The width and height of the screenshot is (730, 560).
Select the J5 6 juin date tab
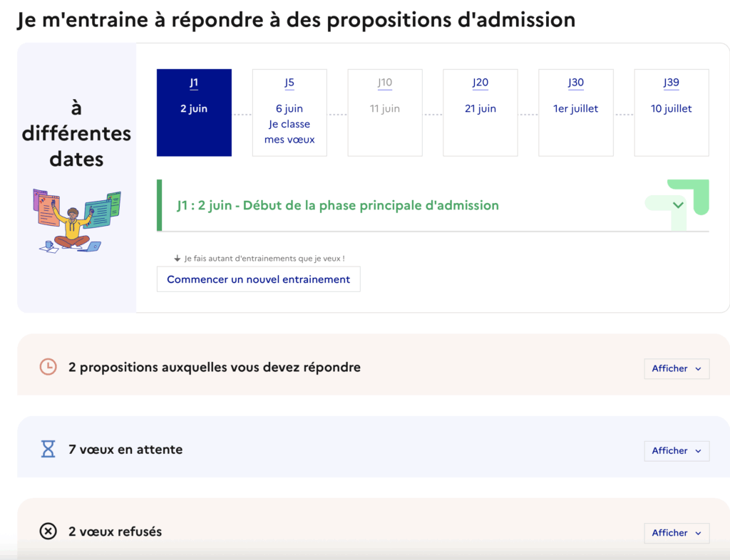pos(289,113)
